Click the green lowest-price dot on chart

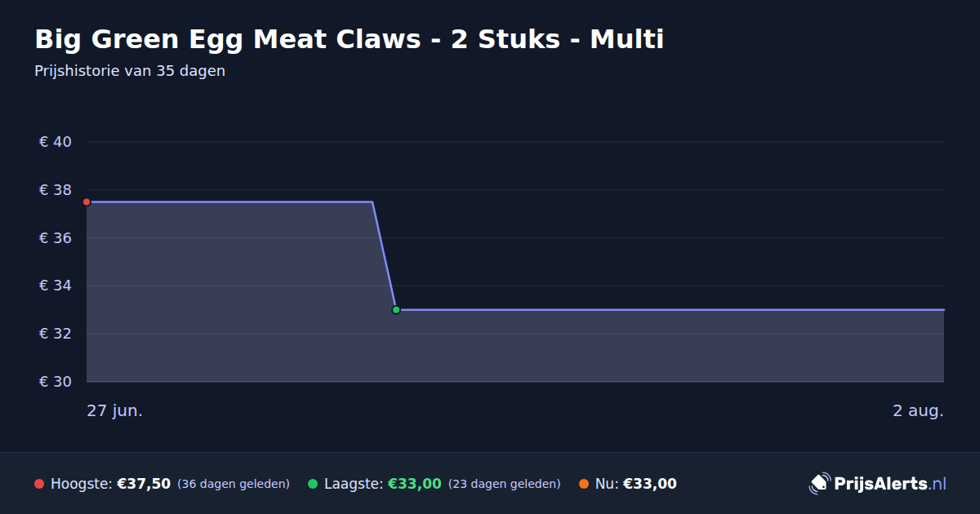pyautogui.click(x=396, y=310)
